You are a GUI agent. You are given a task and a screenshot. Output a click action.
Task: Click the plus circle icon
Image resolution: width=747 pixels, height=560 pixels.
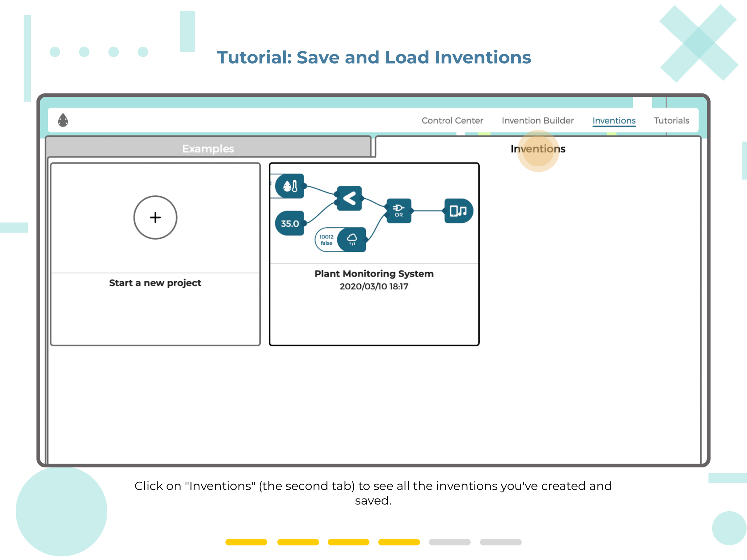pos(155,217)
